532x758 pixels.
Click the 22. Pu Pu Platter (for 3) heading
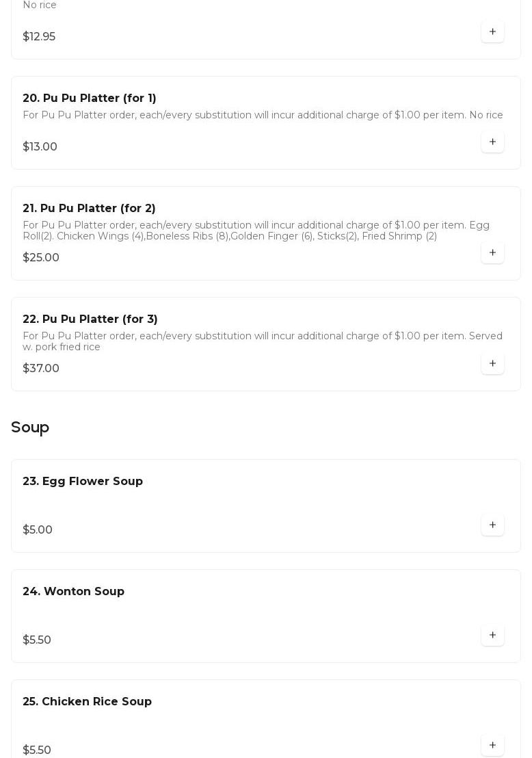tap(90, 319)
